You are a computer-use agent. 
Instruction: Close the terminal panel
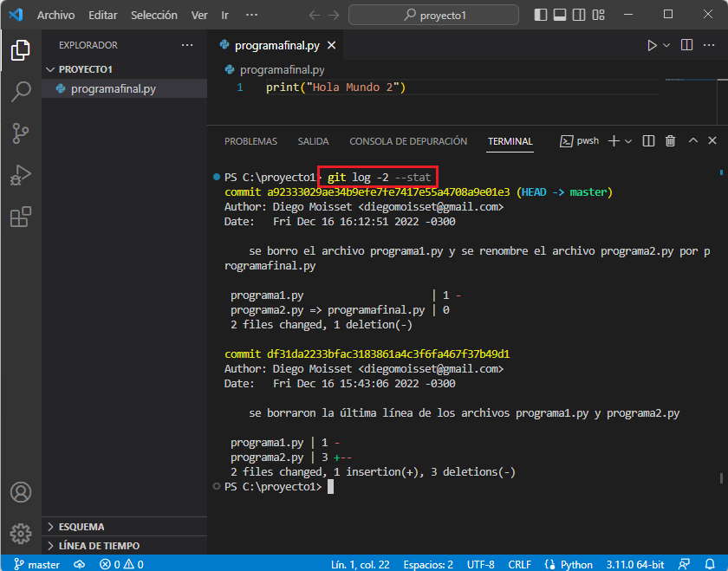712,140
